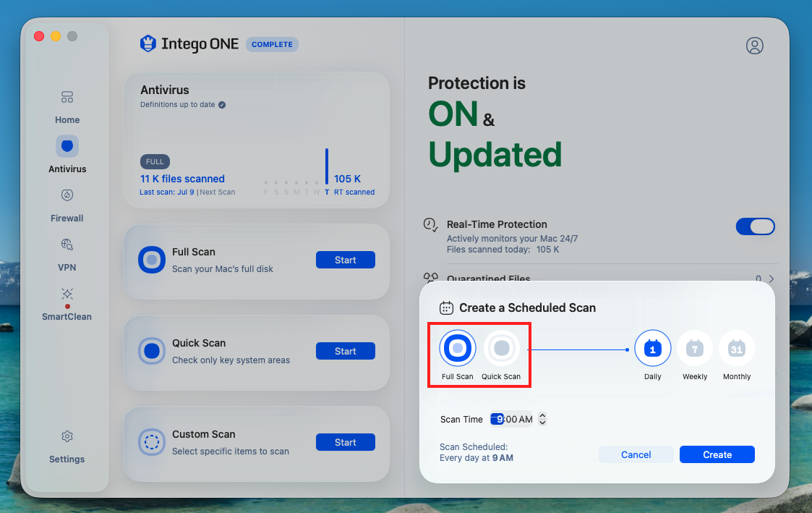
Task: Click the Full Scan card icon
Action: pyautogui.click(x=152, y=260)
